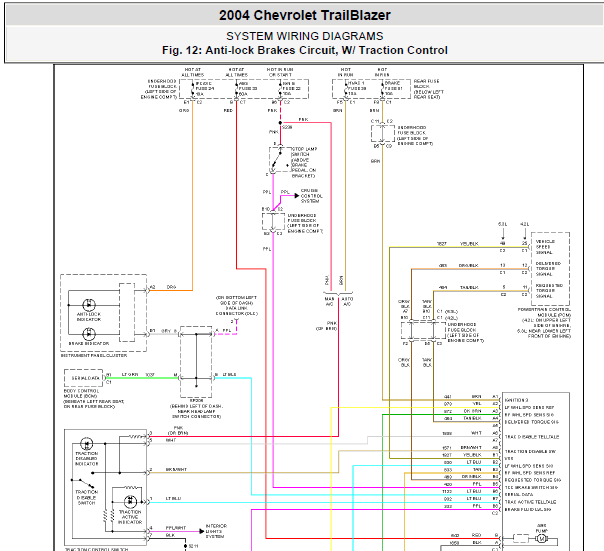This screenshot has width=604, height=551.
Task: Click the TRACTION DISABLE SWITCH label
Action: pos(87,497)
